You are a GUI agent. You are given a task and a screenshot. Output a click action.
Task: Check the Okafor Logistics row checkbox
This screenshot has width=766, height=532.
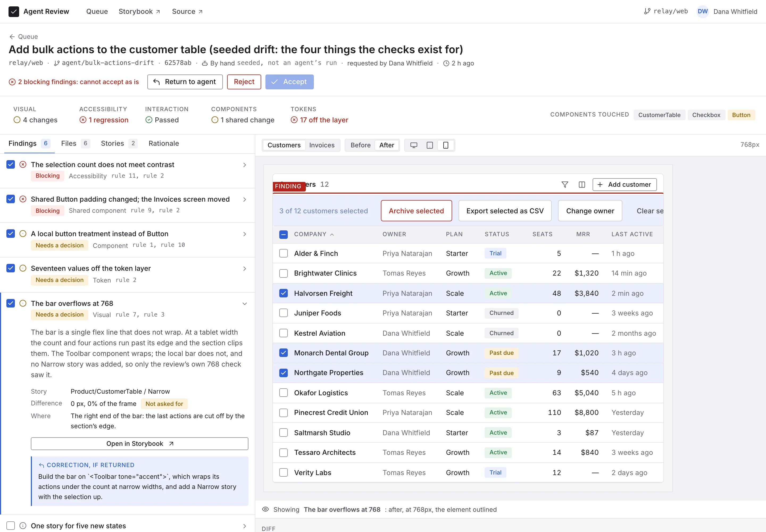pyautogui.click(x=283, y=393)
